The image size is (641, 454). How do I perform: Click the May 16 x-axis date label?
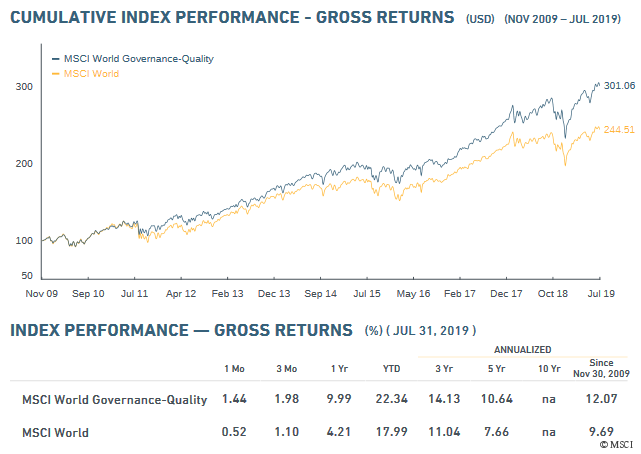pyautogui.click(x=413, y=294)
